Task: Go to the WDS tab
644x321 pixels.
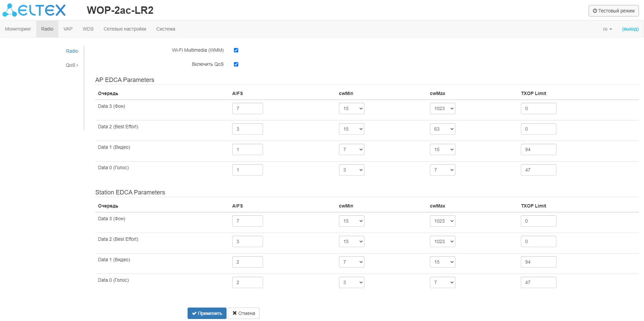Action: (x=88, y=29)
